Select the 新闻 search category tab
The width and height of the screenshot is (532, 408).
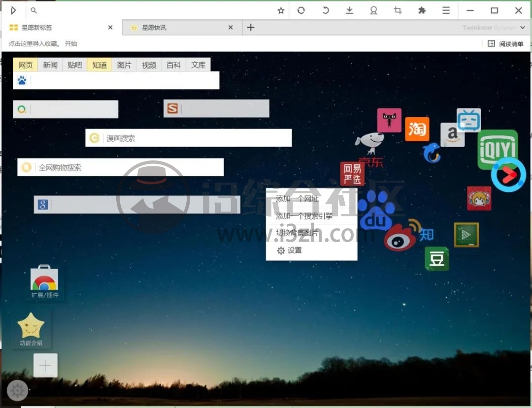coord(50,65)
